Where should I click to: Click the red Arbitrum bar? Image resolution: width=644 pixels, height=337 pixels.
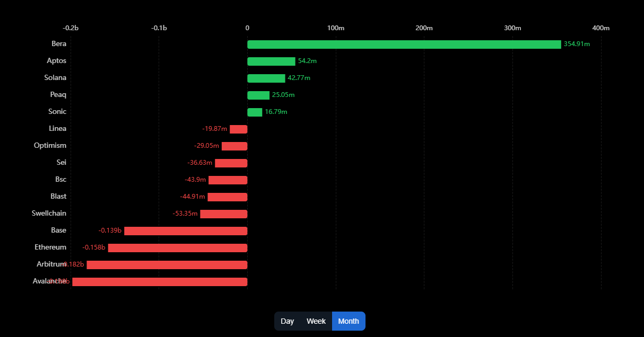click(x=167, y=265)
